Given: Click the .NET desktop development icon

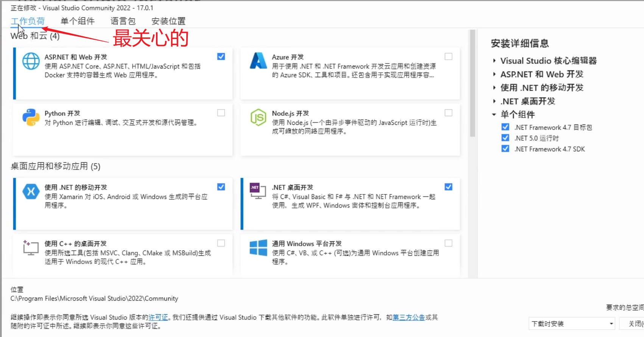Looking at the screenshot, I should [258, 191].
